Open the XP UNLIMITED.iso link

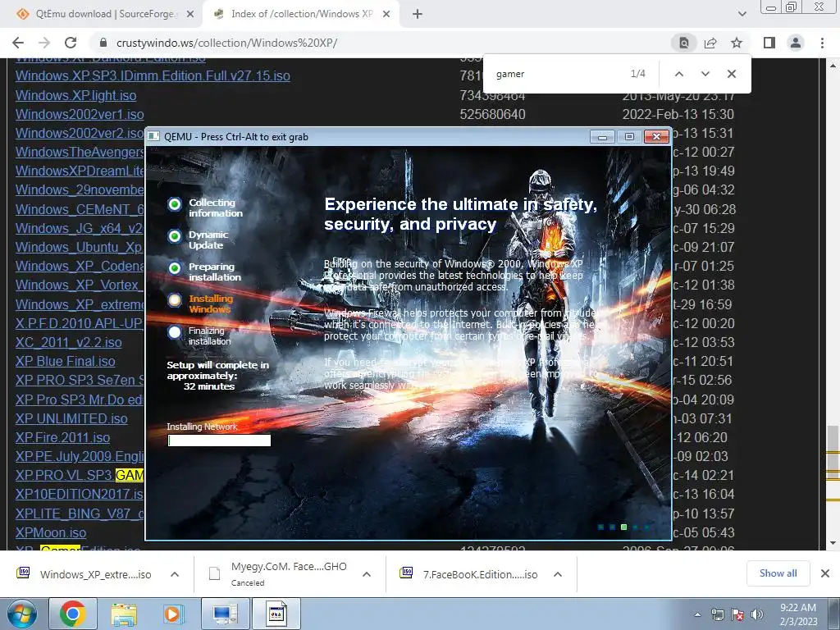71,418
